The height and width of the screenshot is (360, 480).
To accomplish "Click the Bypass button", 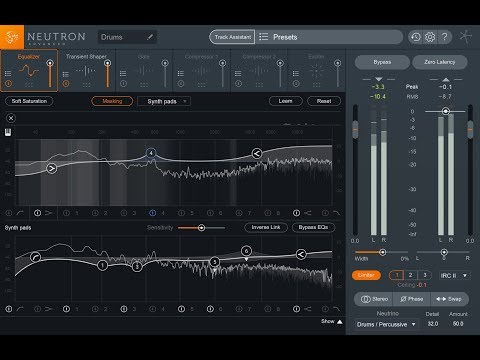I will (382, 62).
